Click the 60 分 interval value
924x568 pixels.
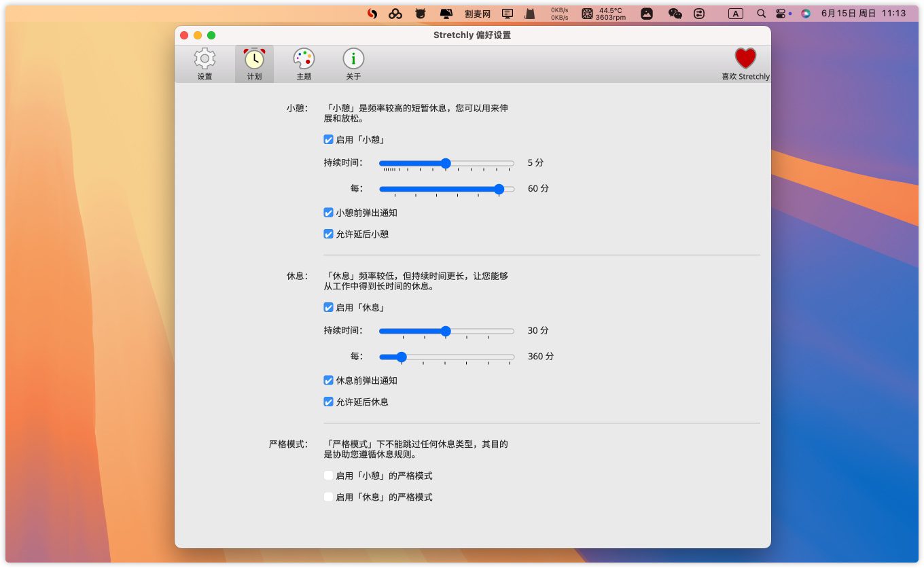coord(538,188)
